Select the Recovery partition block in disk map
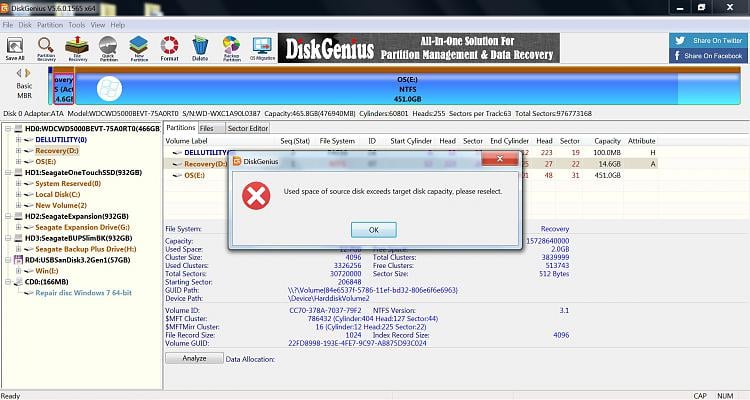Image resolution: width=750 pixels, height=400 pixels. (64, 89)
